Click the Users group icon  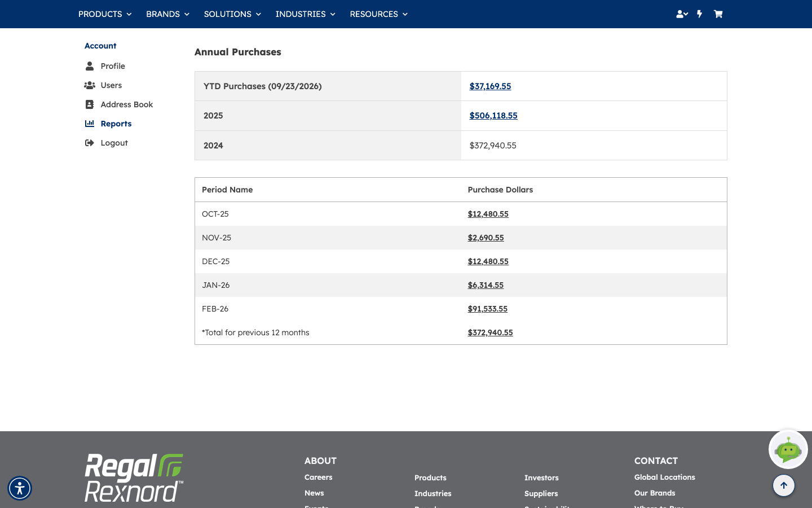pyautogui.click(x=90, y=85)
